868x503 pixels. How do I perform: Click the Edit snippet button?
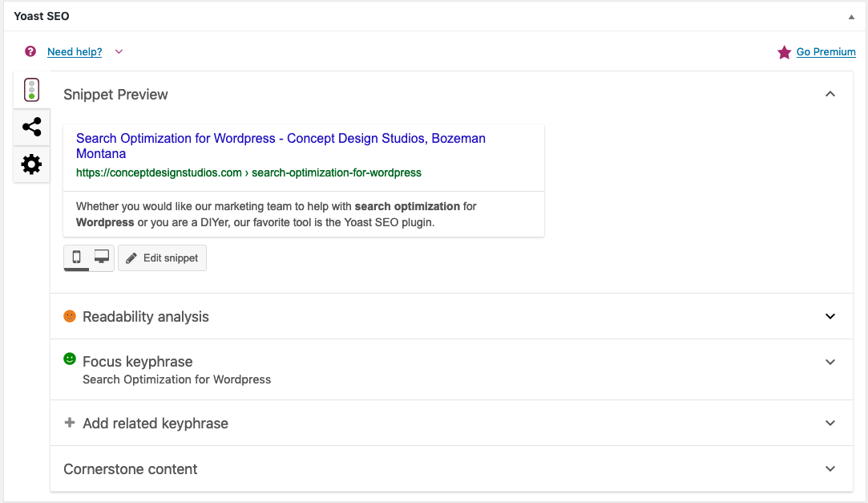tap(162, 258)
